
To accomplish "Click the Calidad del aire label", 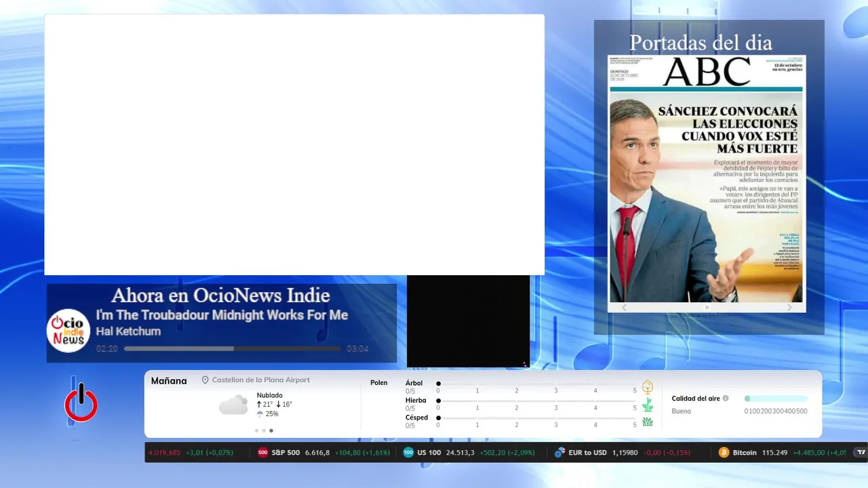I will 696,399.
